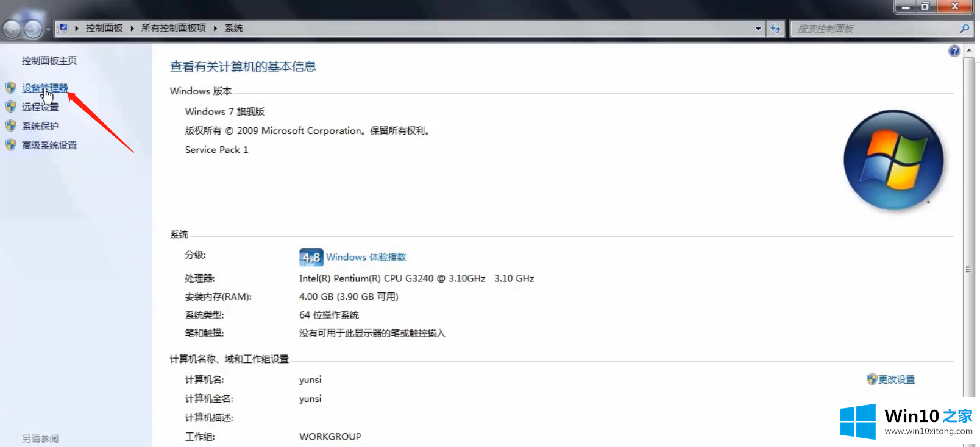Click RAM value 4.00 GB
Screen dimensions: 980x447
click(x=316, y=297)
